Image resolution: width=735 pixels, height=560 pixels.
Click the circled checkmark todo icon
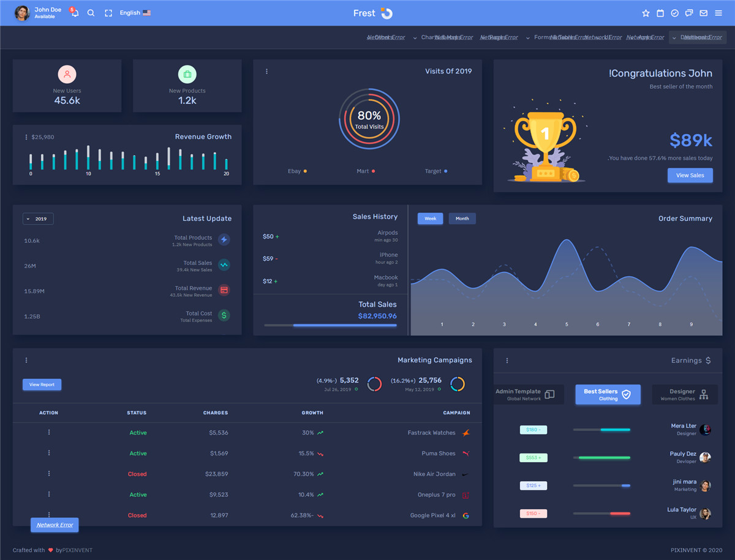click(674, 13)
